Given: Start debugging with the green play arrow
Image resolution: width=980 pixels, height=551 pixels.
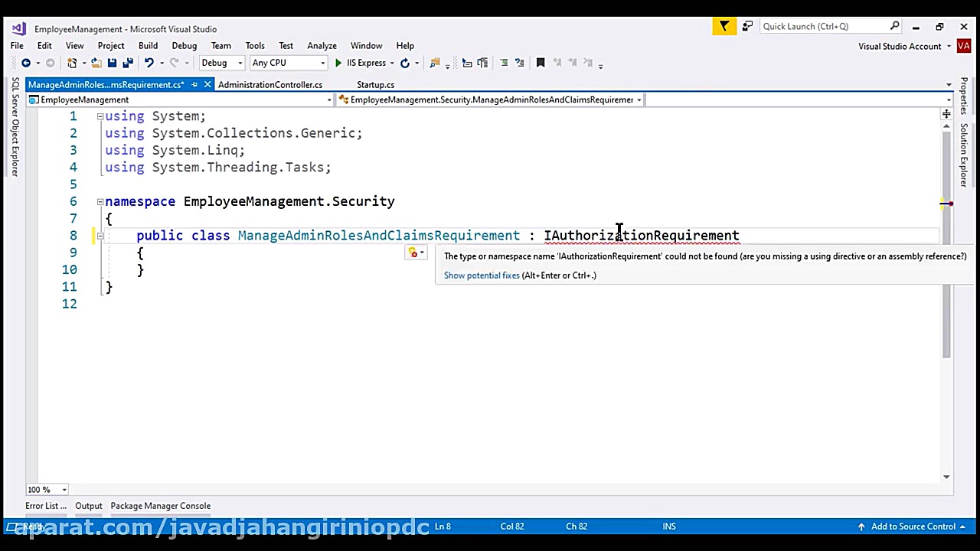Looking at the screenshot, I should pyautogui.click(x=338, y=63).
